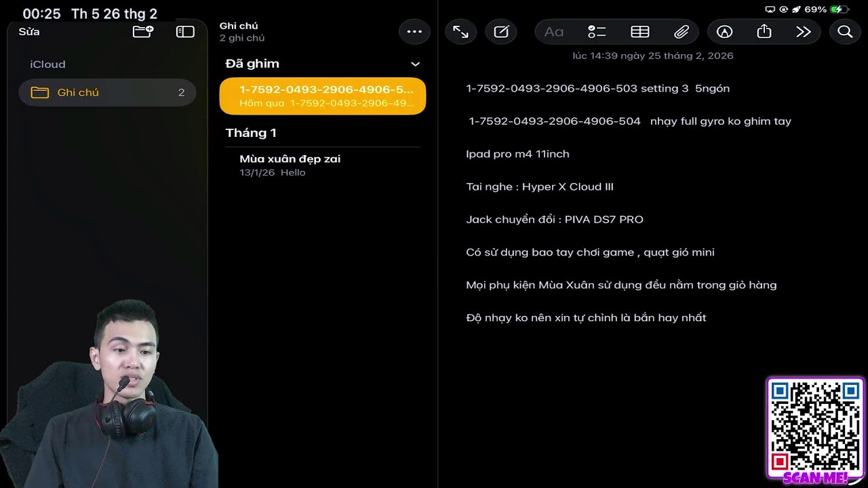Click the Mọi phụ kiện Mùa Xuân line
The height and width of the screenshot is (488, 868).
(x=621, y=285)
